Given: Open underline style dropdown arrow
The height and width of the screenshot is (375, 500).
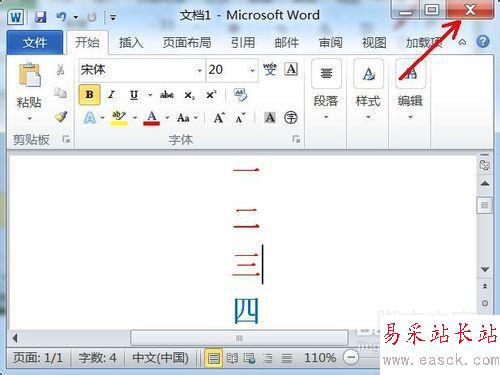Looking at the screenshot, I should pyautogui.click(x=150, y=95).
